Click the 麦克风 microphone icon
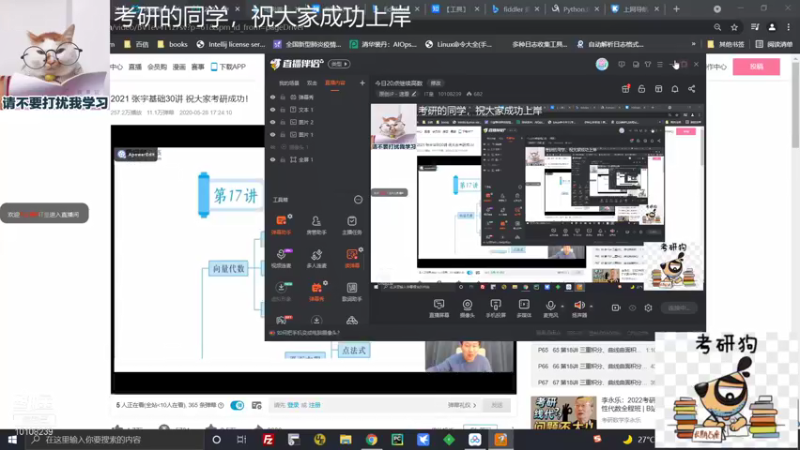Screen dimensions: 800x450 551,305
